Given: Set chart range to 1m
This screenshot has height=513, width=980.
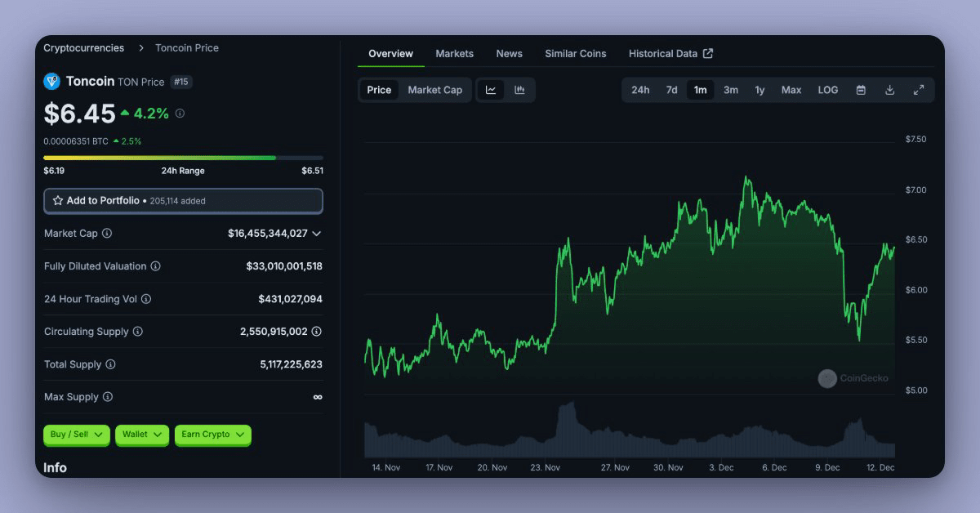Looking at the screenshot, I should click(701, 90).
